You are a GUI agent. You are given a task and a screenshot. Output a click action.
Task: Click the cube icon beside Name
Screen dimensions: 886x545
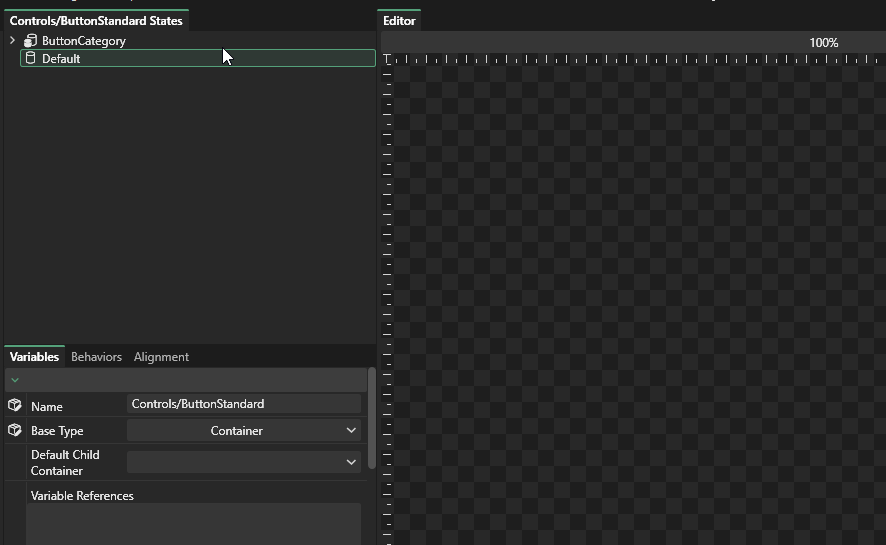(15, 405)
